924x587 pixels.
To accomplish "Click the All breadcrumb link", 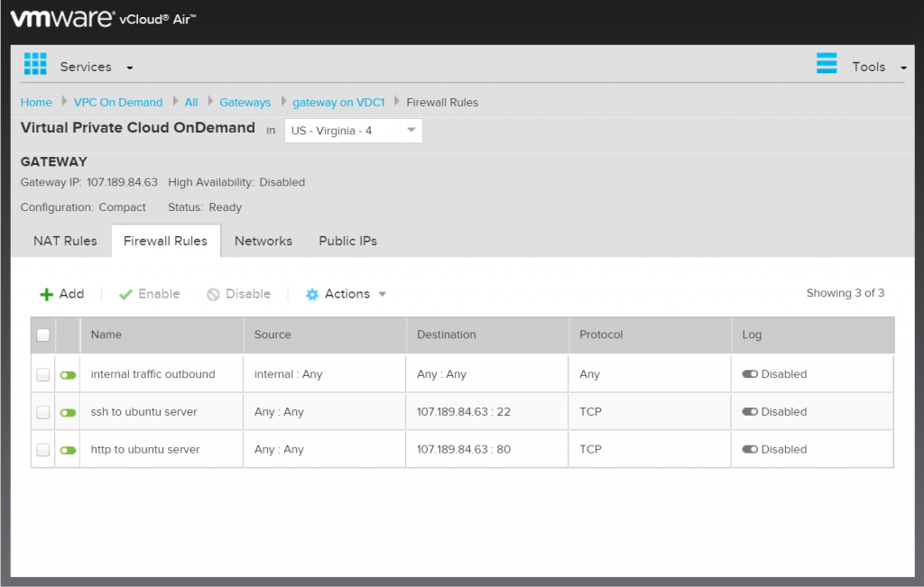I will coord(191,103).
